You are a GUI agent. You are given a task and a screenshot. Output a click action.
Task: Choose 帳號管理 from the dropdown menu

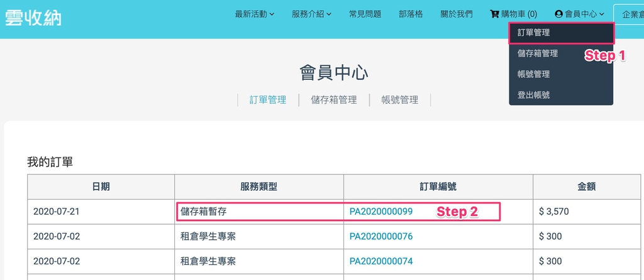coord(533,74)
